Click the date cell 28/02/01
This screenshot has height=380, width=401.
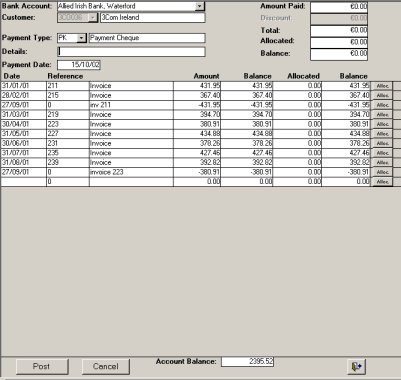(x=23, y=96)
